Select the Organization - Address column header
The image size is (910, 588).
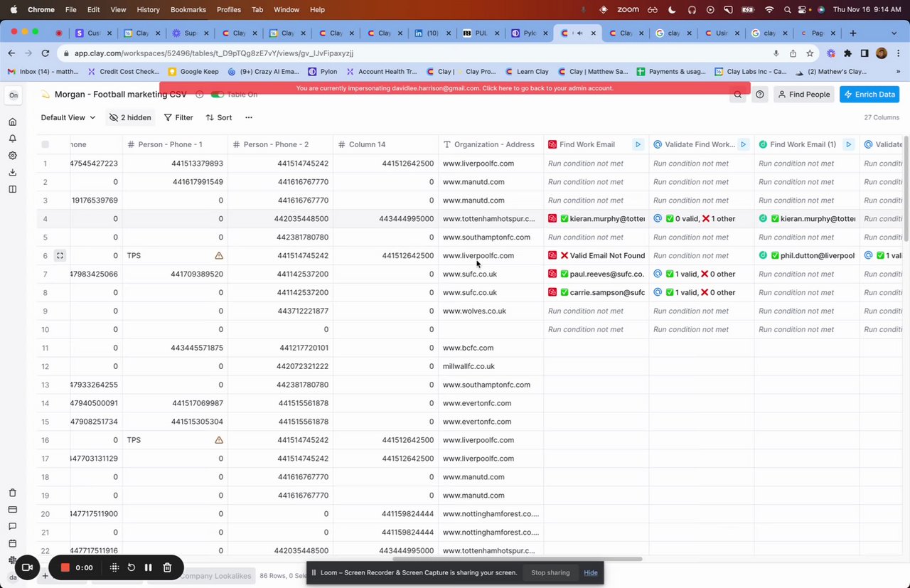(491, 144)
